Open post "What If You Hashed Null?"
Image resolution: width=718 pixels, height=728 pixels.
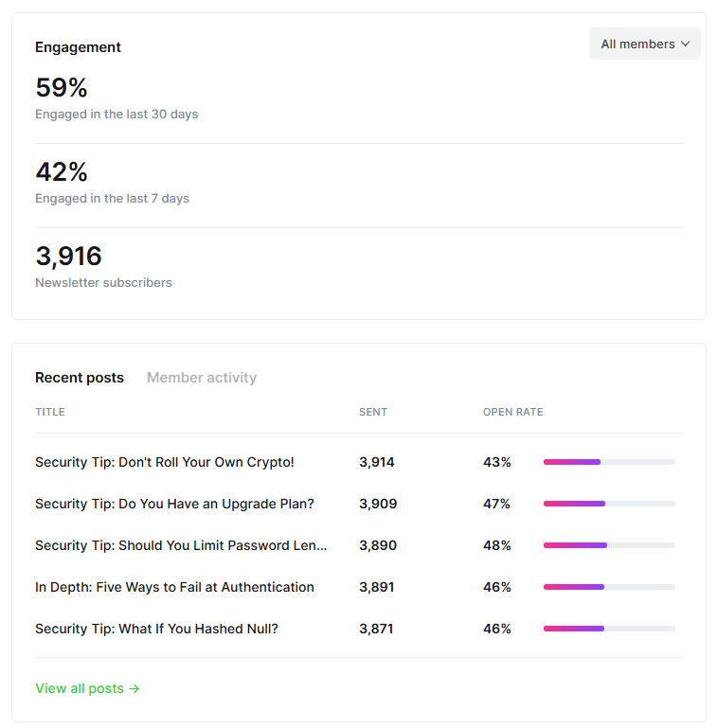tap(156, 629)
